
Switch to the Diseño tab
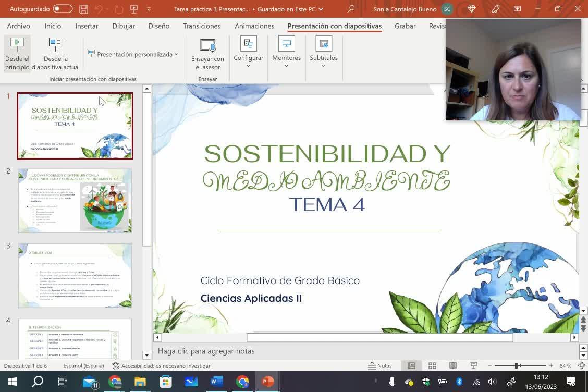pos(158,26)
